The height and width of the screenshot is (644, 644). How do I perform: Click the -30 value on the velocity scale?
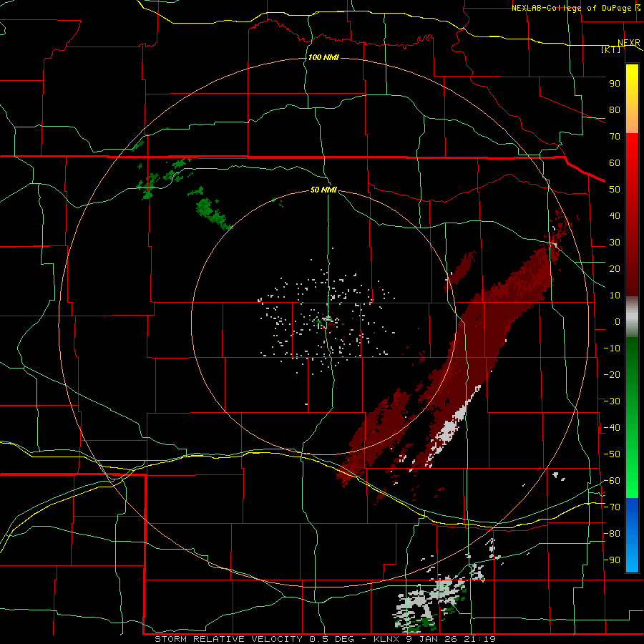click(612, 401)
